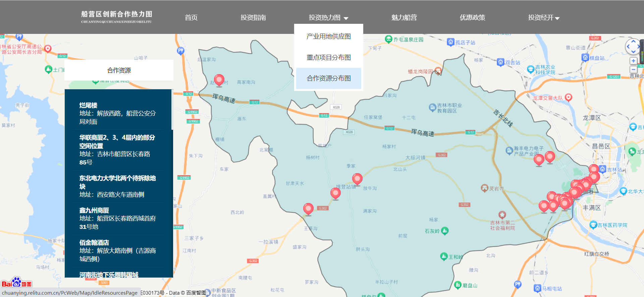Screen dimensions: 644x297
Task: Pan the map down with the arrow control
Action: [x=633, y=52]
